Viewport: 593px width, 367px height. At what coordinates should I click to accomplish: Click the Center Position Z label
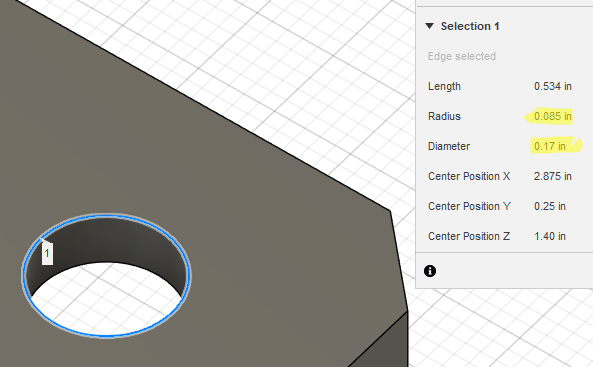tap(469, 236)
